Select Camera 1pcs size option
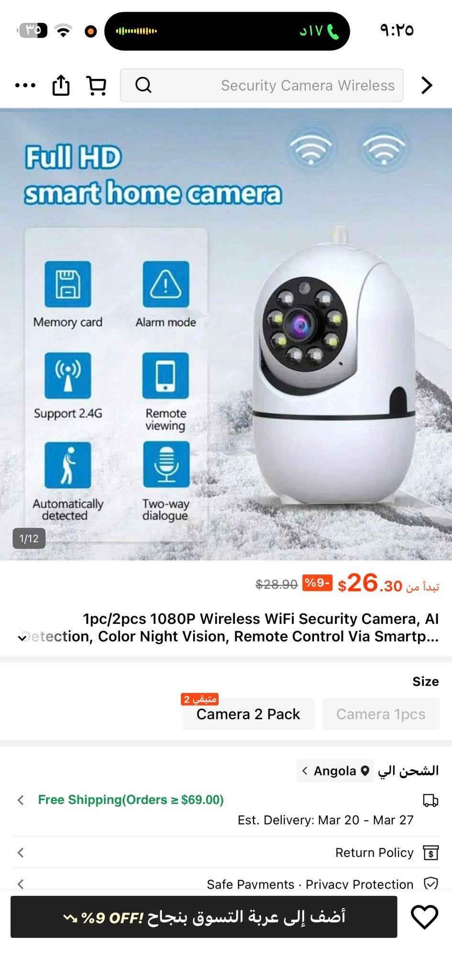Image resolution: width=452 pixels, height=980 pixels. (x=381, y=714)
